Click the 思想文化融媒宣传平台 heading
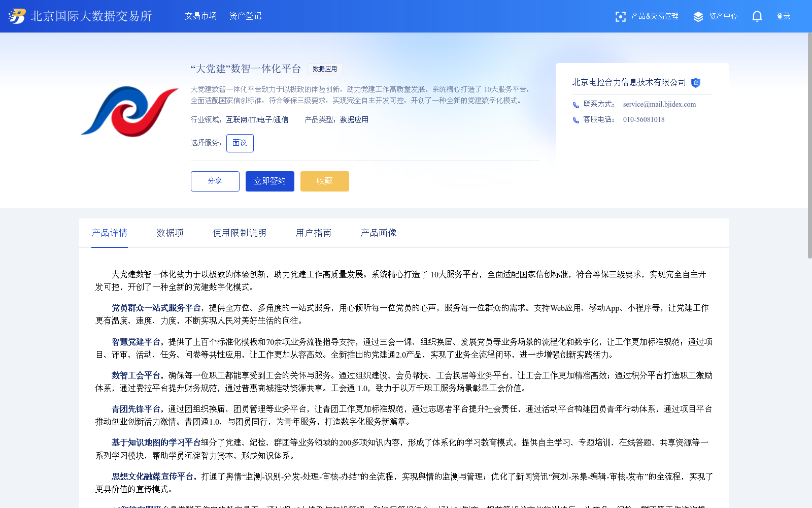 click(152, 477)
